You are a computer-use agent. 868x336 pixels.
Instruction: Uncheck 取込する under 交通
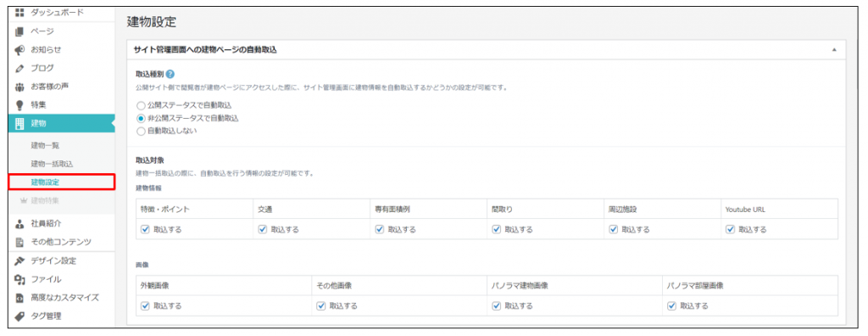(x=263, y=230)
